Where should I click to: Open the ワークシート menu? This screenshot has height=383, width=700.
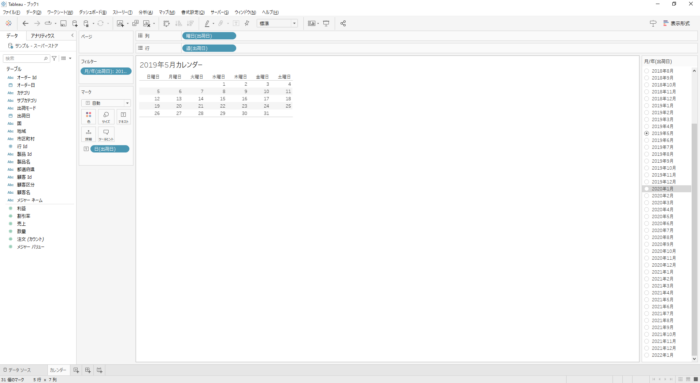[x=59, y=12]
